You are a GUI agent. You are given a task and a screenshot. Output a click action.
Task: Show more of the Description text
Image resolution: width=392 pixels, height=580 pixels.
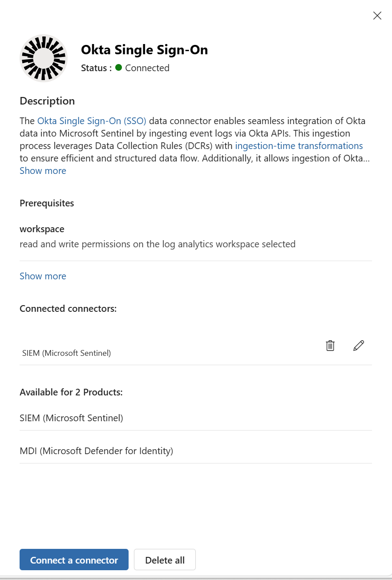click(43, 170)
